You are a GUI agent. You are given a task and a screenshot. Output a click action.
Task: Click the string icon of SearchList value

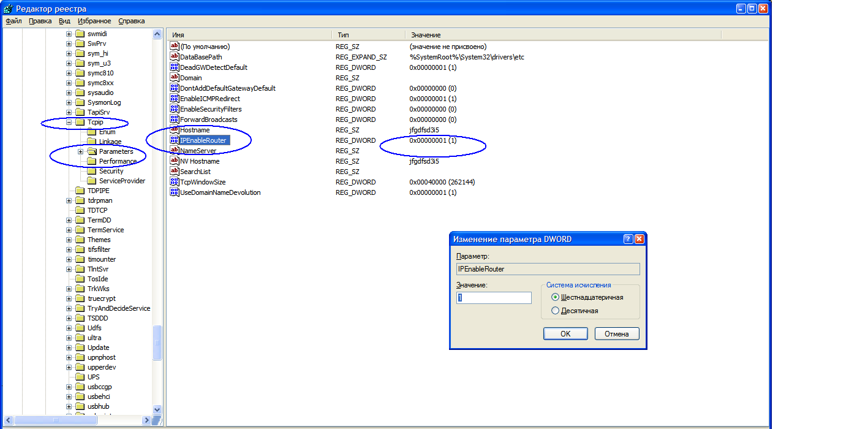tap(175, 172)
